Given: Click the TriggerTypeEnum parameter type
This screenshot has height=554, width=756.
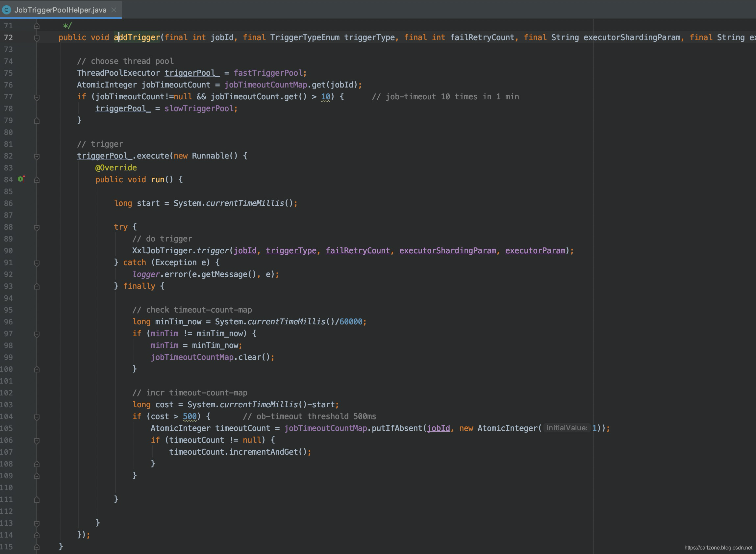Looking at the screenshot, I should click(305, 37).
